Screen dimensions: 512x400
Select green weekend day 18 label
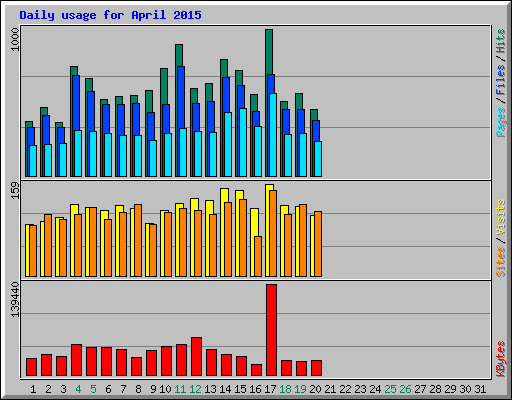click(x=285, y=389)
